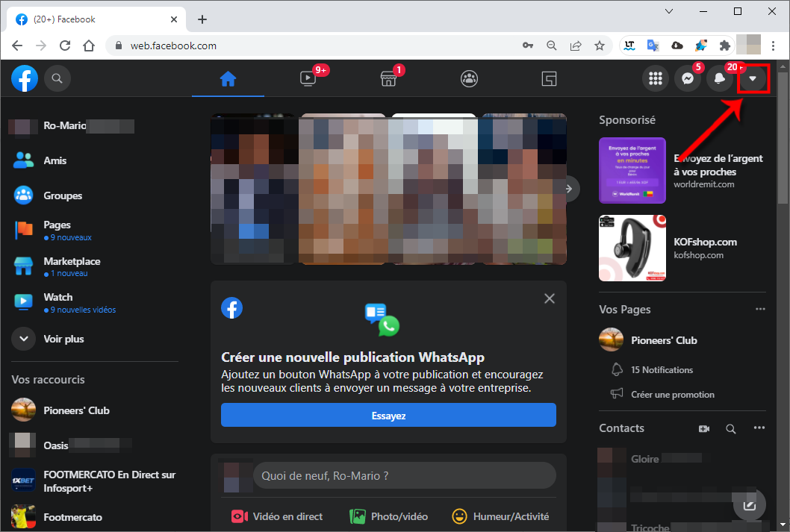
Task: Share this page icon
Action: coord(576,46)
